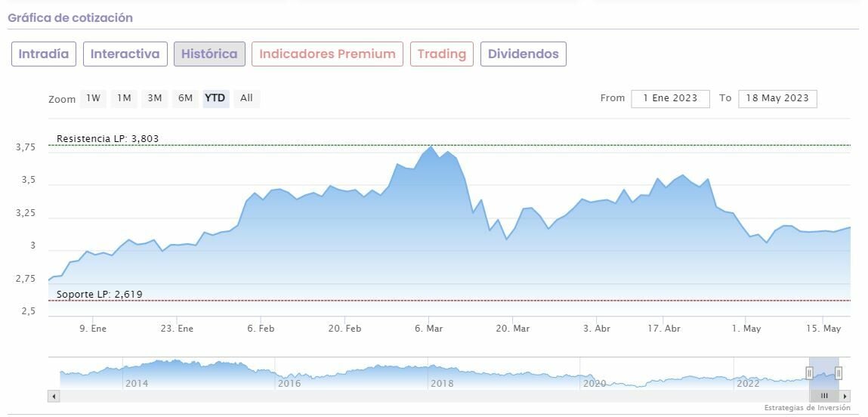The height and width of the screenshot is (417, 868).
Task: Click the To date field
Action: click(x=777, y=98)
